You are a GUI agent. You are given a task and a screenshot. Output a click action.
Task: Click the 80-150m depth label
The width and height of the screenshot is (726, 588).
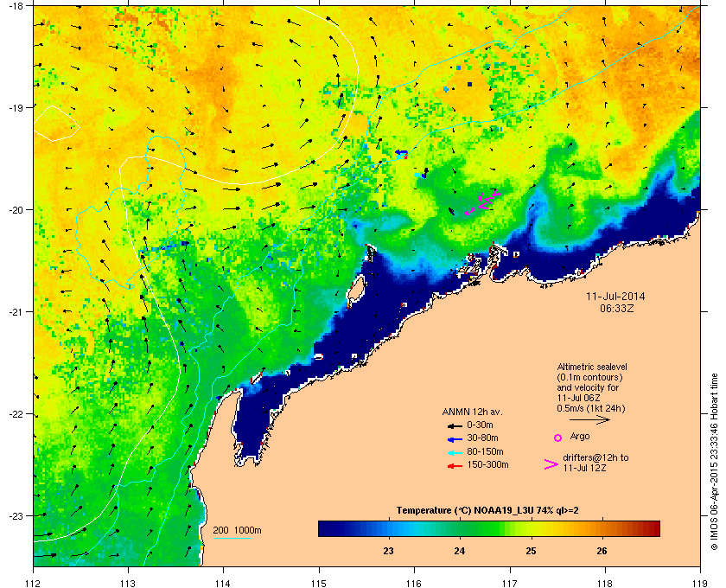(485, 451)
